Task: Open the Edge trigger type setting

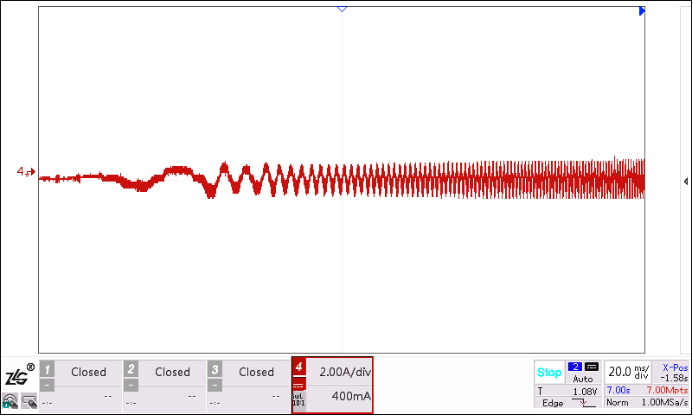Action: point(552,403)
